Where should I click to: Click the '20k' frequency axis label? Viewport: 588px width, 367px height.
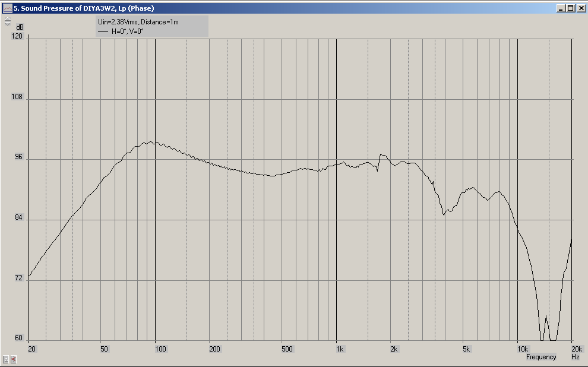577,349
